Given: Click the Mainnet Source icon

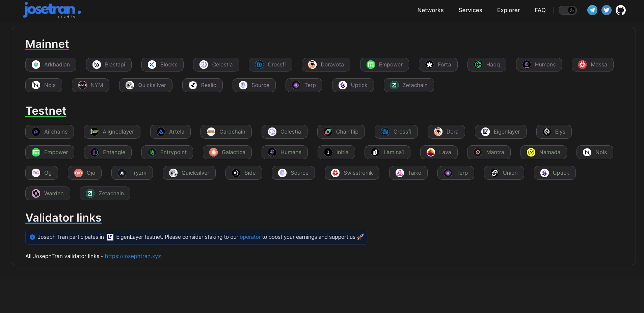Looking at the screenshot, I should tap(243, 85).
